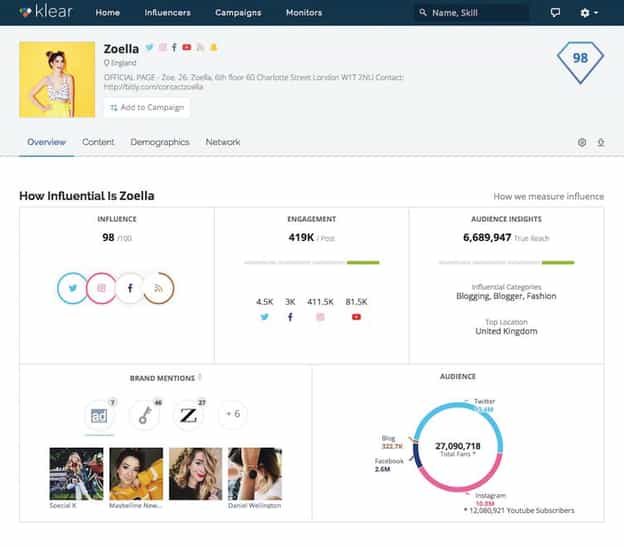Click the Facebook influence circle
Screen dimensions: 624x547
click(130, 288)
